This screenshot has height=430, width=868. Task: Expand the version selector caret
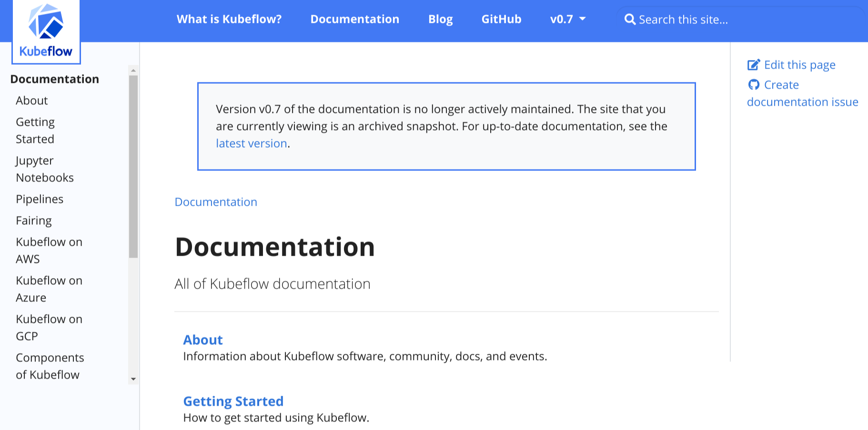[582, 20]
